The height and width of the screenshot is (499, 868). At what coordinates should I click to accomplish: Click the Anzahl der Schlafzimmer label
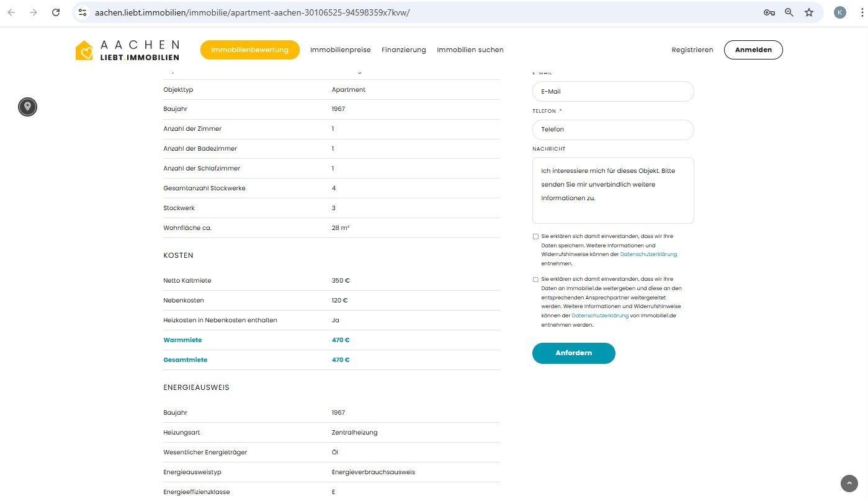point(202,168)
